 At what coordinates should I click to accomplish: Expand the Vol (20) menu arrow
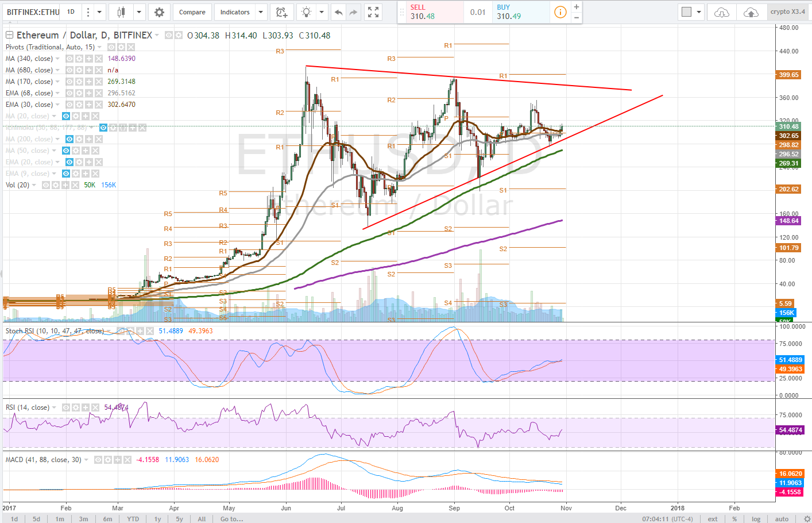(x=35, y=185)
